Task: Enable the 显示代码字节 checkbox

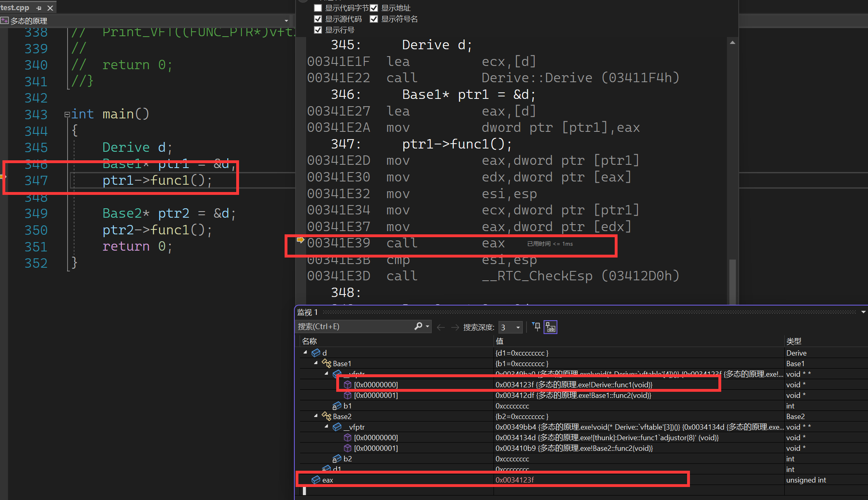Action: (x=318, y=8)
